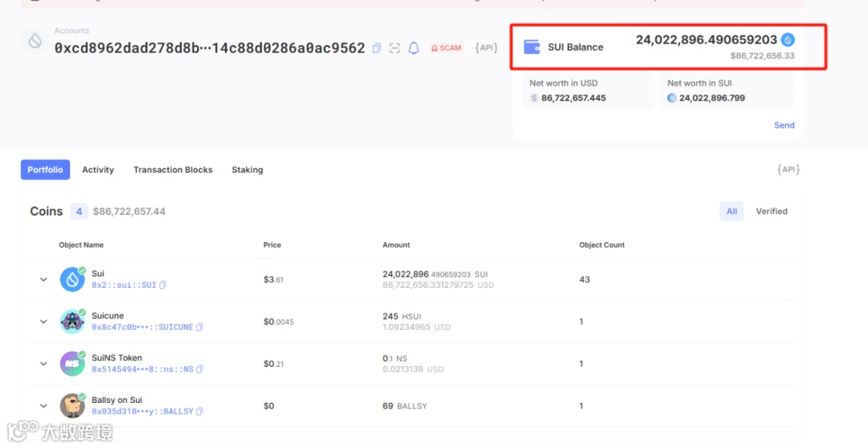Click the 0.1 NS amount
This screenshot has width=868, height=448.
395,358
